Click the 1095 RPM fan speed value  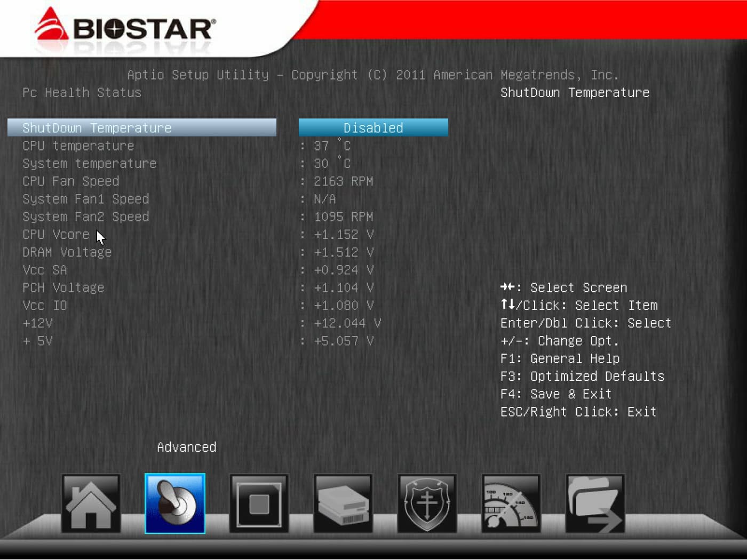coord(344,217)
